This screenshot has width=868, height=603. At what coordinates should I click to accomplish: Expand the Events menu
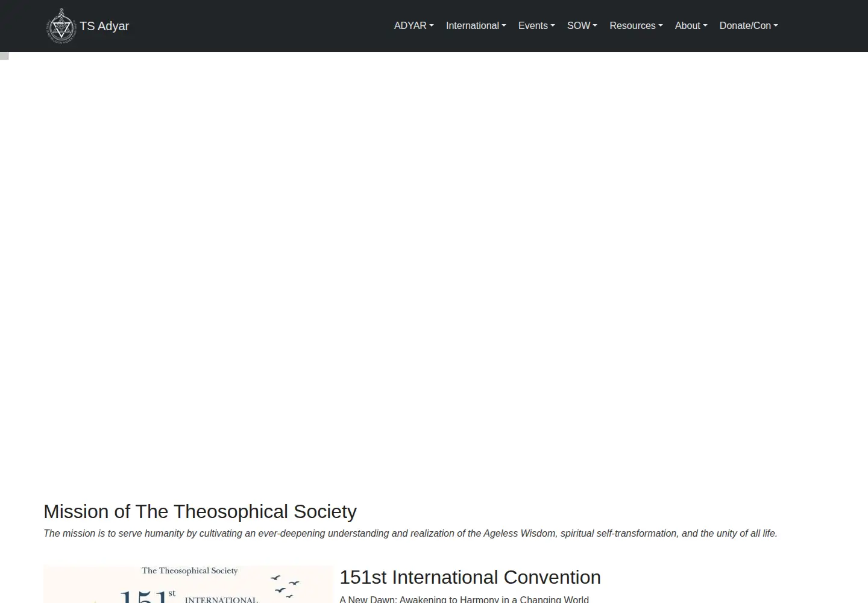(536, 25)
